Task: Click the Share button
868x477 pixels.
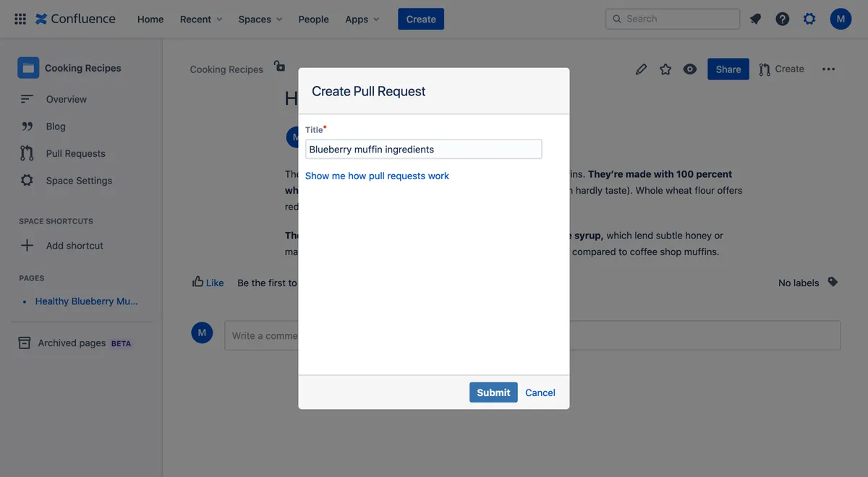Action: [x=728, y=69]
